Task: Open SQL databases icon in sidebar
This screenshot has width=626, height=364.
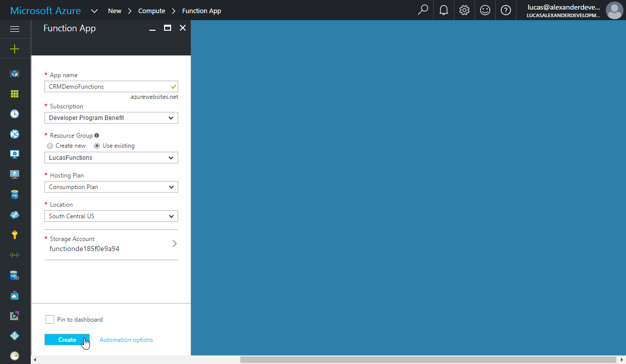Action: click(x=15, y=195)
